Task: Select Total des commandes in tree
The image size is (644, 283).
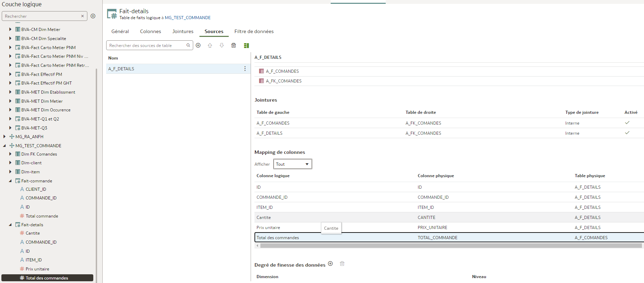Action: tap(47, 278)
